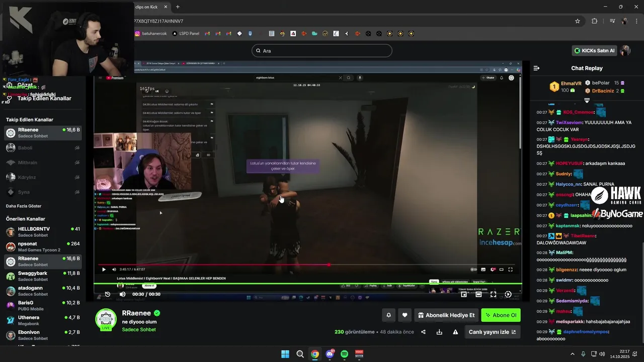This screenshot has width=644, height=362.
Task: Click Daha Fazla Göster in sidebar
Action: (24, 206)
